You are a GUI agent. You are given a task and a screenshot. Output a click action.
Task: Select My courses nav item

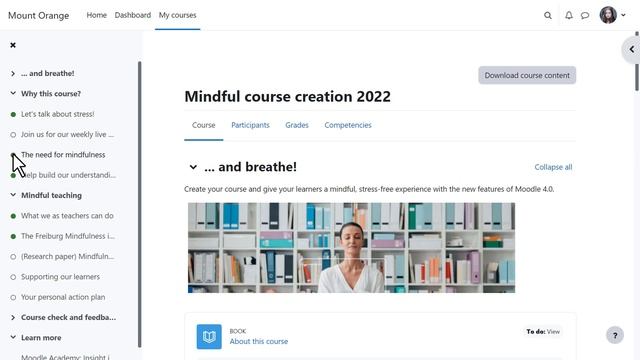[178, 15]
